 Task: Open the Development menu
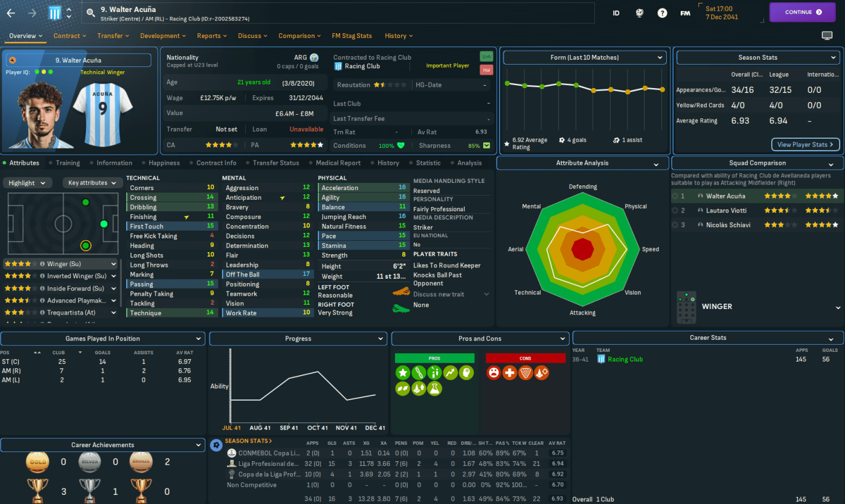163,36
